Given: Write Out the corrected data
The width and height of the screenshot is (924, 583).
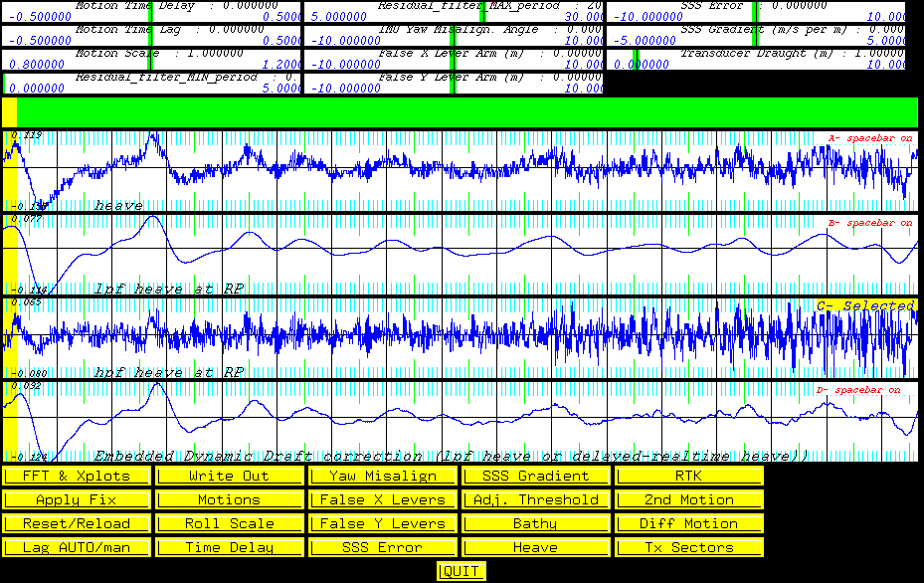Looking at the screenshot, I should [x=228, y=476].
